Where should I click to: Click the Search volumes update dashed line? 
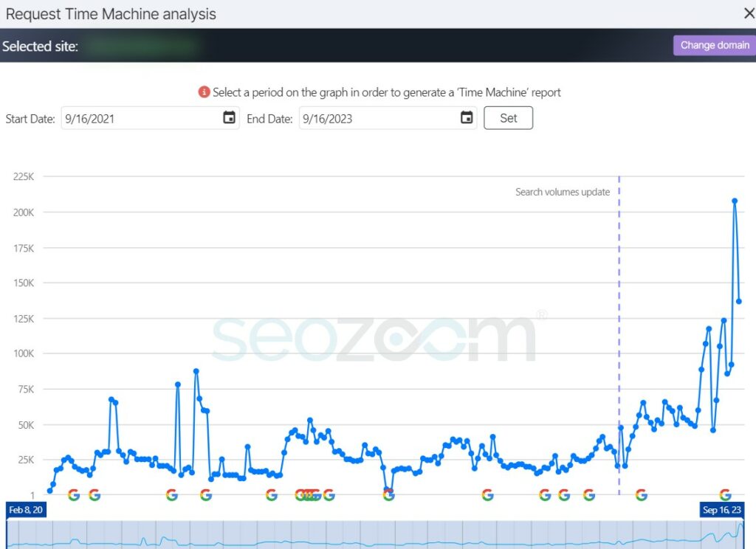coord(619,332)
